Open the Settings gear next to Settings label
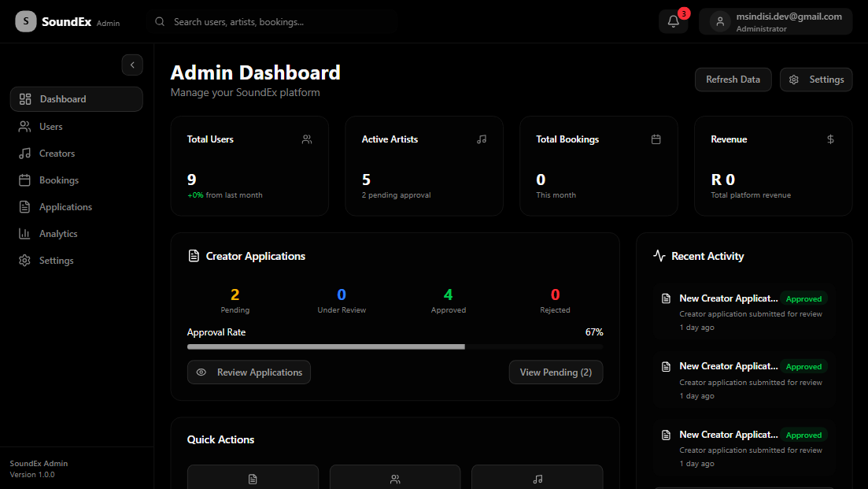This screenshot has width=868, height=489. point(793,79)
